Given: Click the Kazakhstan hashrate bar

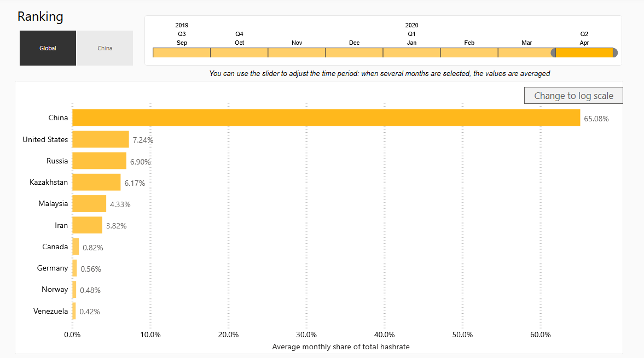Looking at the screenshot, I should [x=96, y=182].
